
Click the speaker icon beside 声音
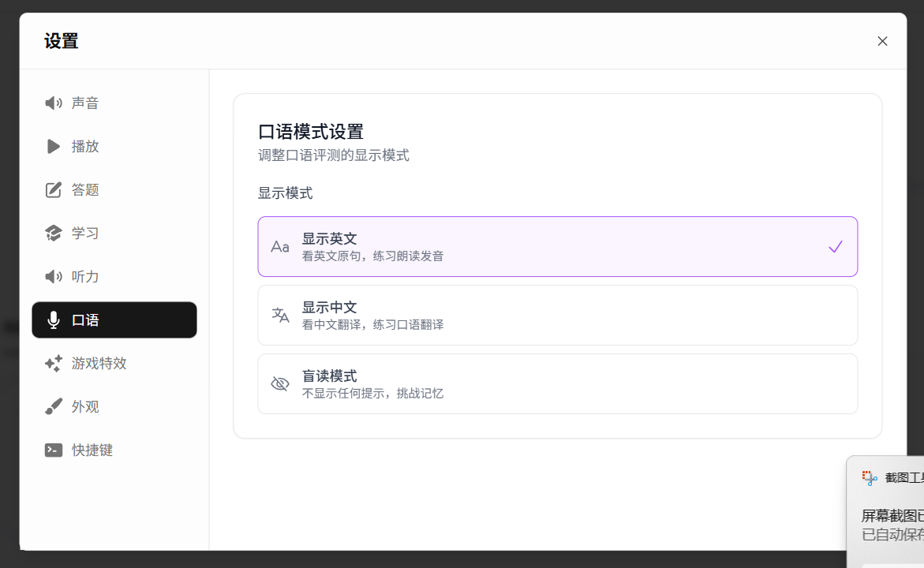click(53, 103)
